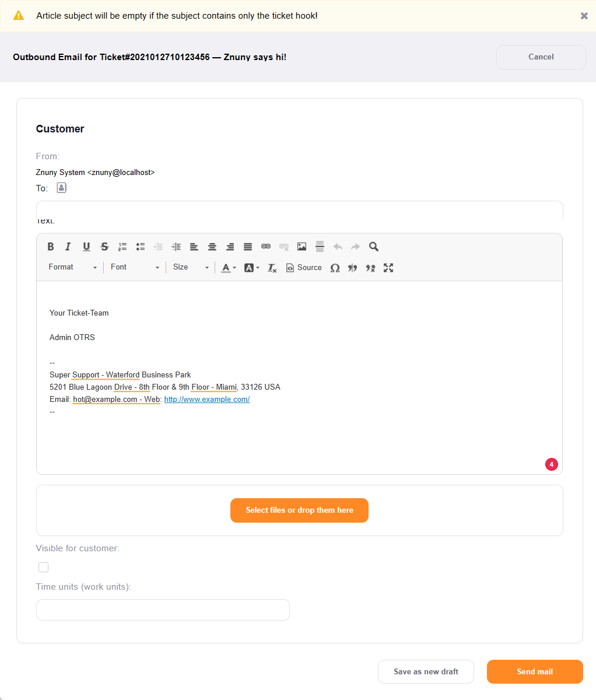This screenshot has height=700, width=596.
Task: Insert a special character using the omega icon
Action: click(335, 268)
